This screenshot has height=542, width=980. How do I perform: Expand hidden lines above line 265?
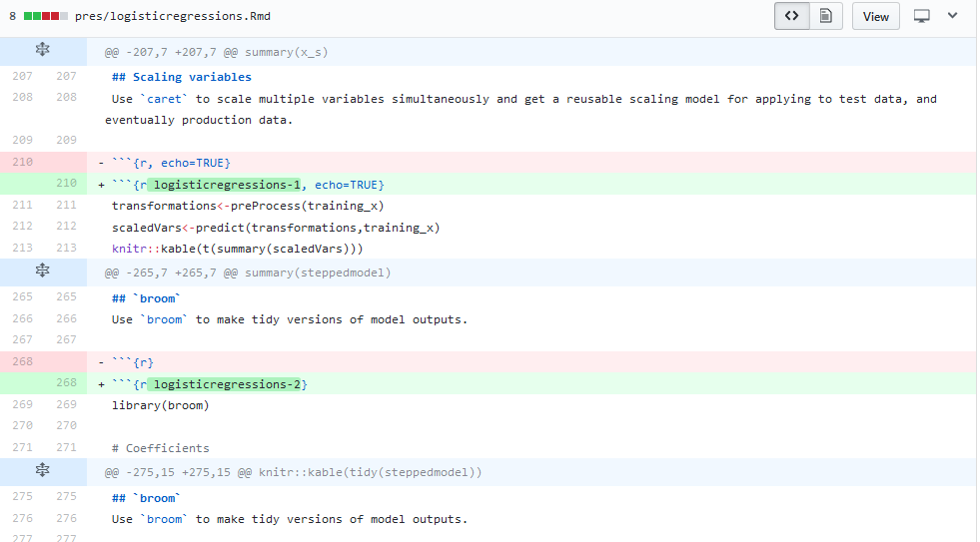(43, 271)
